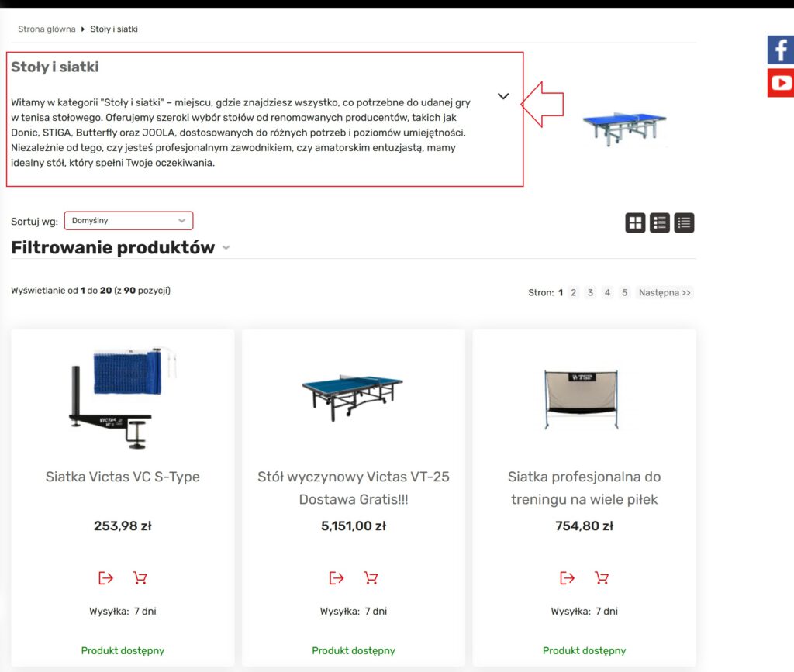Switch to grid view layout
The image size is (794, 672).
635,222
